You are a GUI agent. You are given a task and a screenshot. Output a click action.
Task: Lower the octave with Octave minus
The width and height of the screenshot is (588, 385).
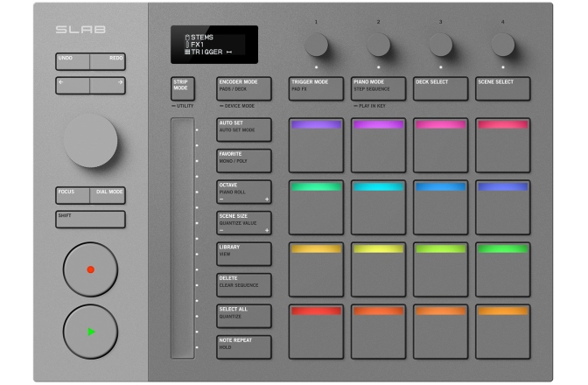click(221, 199)
